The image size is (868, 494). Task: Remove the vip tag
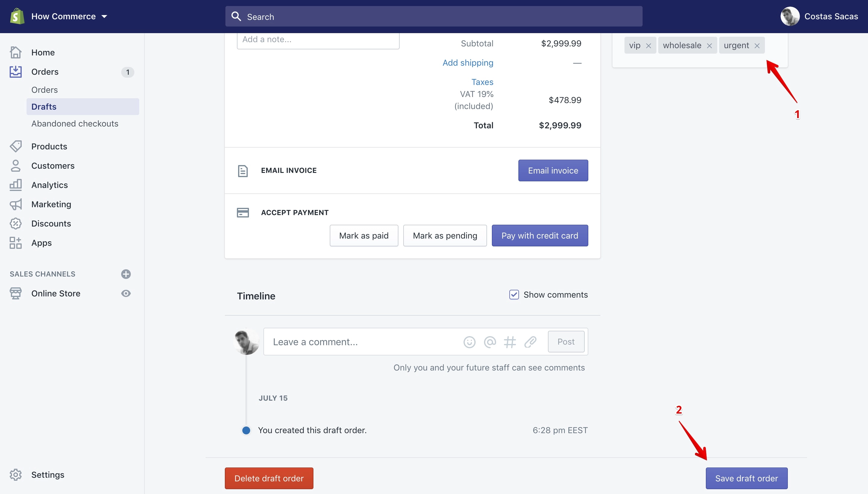click(648, 46)
